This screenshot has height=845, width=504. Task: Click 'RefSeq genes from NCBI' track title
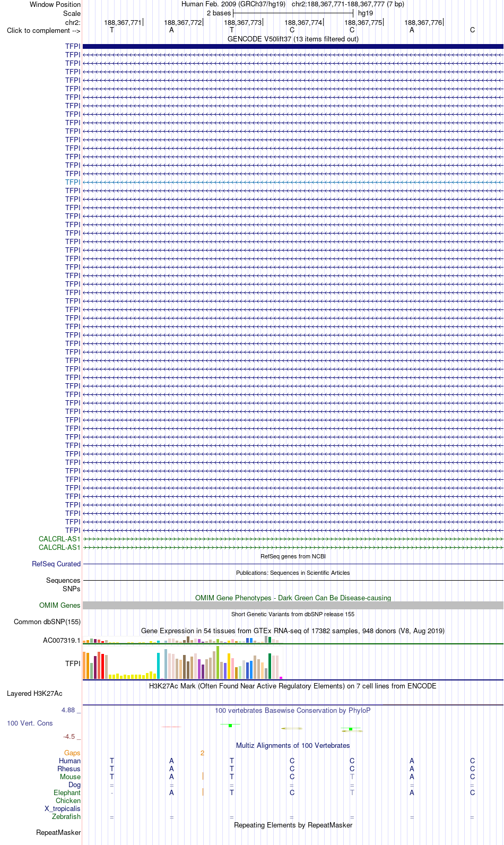pos(293,556)
